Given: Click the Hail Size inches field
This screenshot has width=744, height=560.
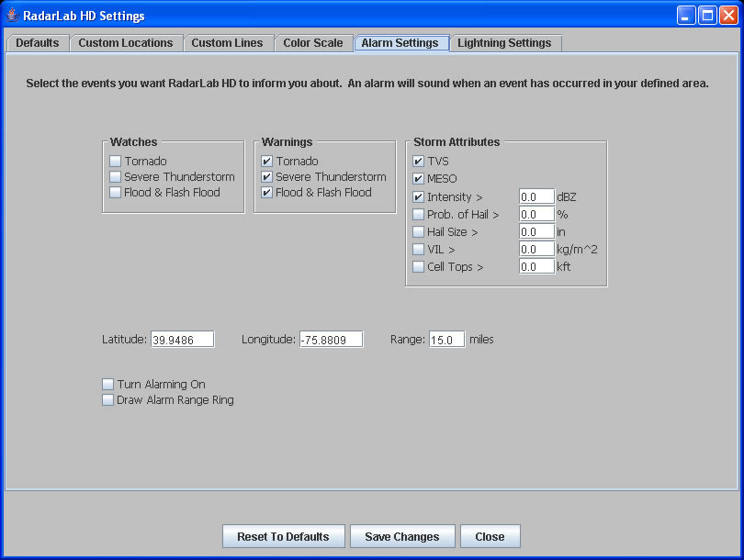Looking at the screenshot, I should (x=536, y=232).
